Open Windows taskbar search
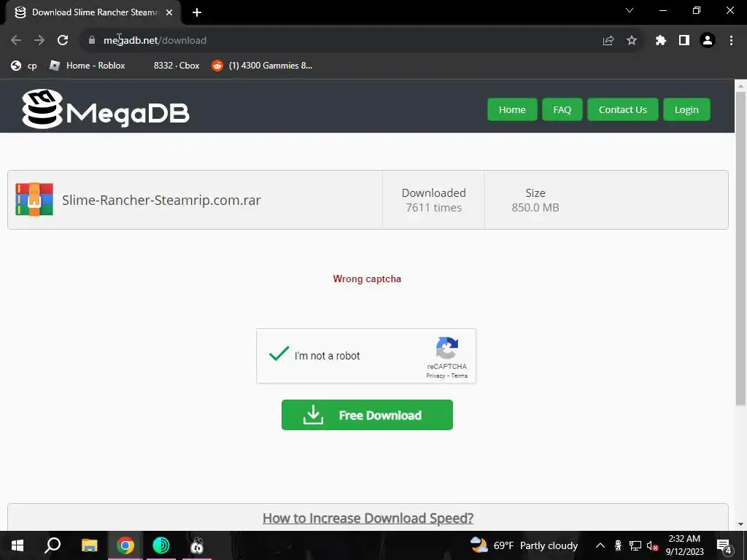Viewport: 747px width, 560px height. click(x=53, y=545)
